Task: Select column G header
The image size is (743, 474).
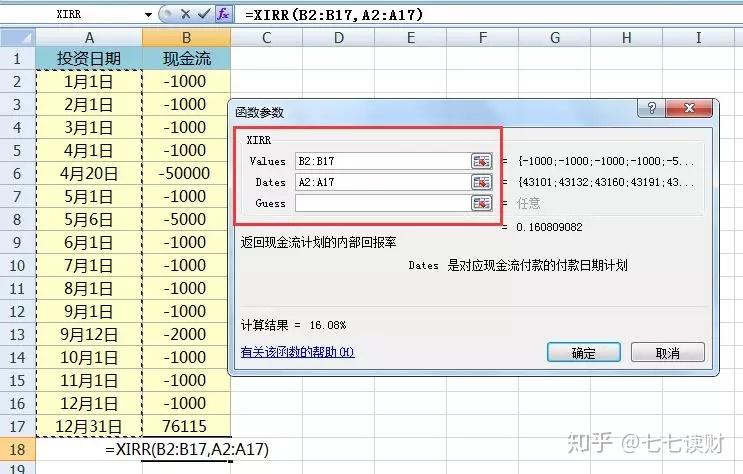Action: tap(555, 37)
